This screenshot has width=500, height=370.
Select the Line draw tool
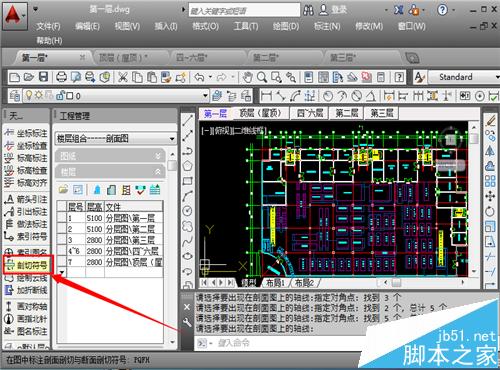pos(188,120)
